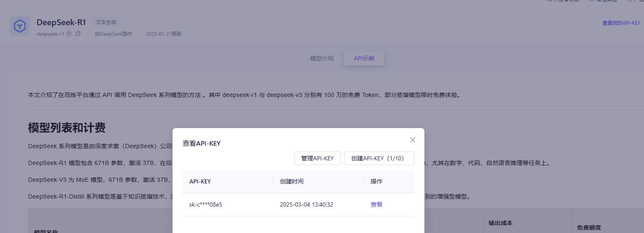The width and height of the screenshot is (644, 233).
Task: Click the 查看API-KEY dialog title
Action: click(x=202, y=143)
